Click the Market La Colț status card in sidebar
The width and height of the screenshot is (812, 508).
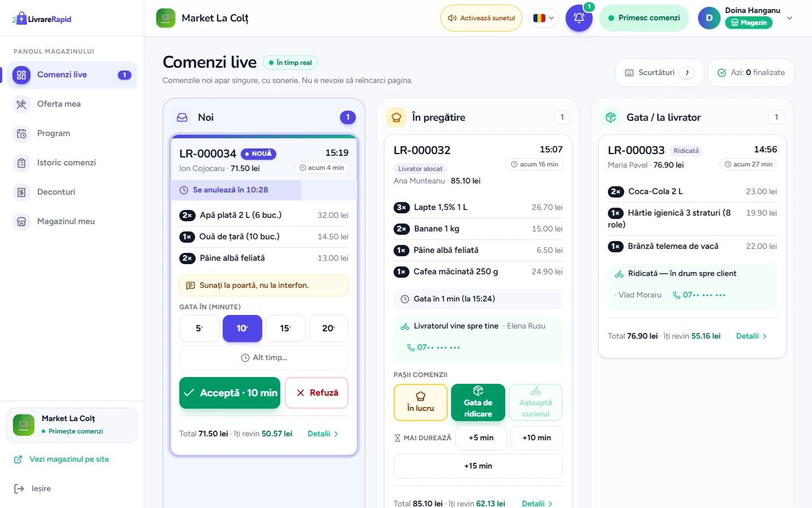[x=72, y=425]
